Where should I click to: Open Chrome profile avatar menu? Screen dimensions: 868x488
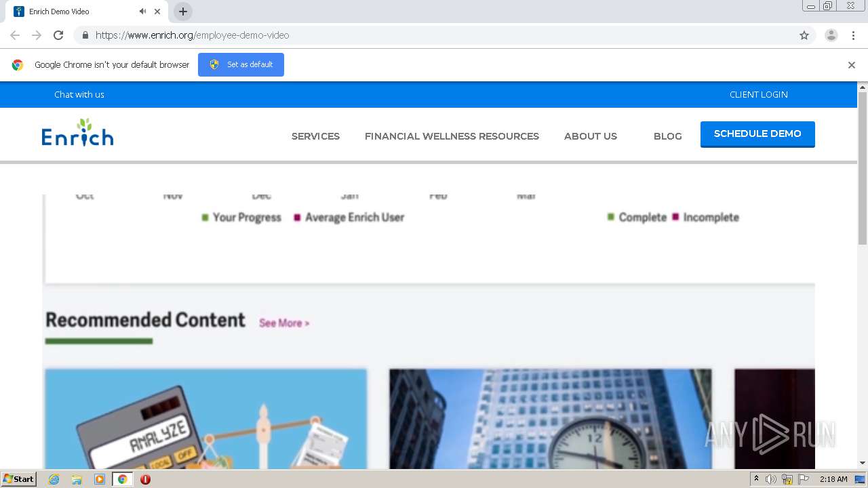831,35
